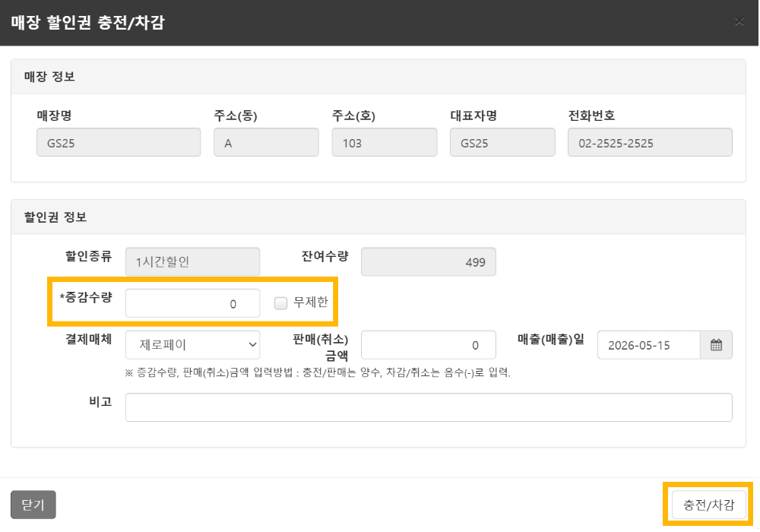
Task: Click the 충전/차감 button
Action: coord(708,505)
